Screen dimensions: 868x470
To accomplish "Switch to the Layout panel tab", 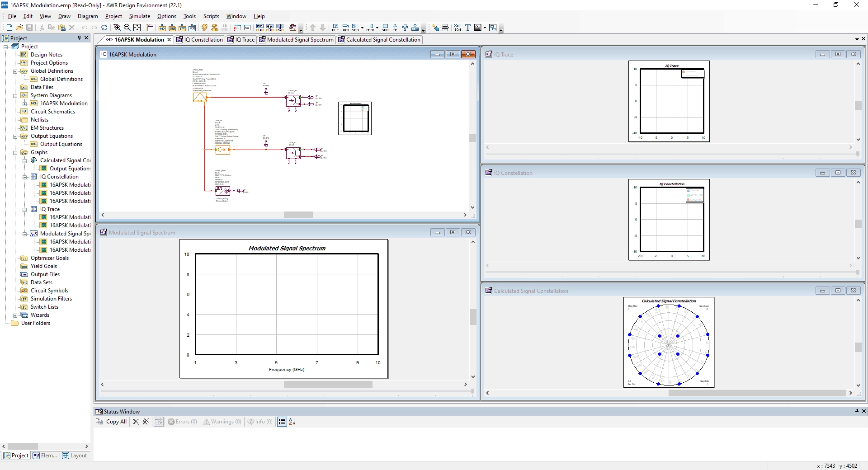I will (75, 456).
